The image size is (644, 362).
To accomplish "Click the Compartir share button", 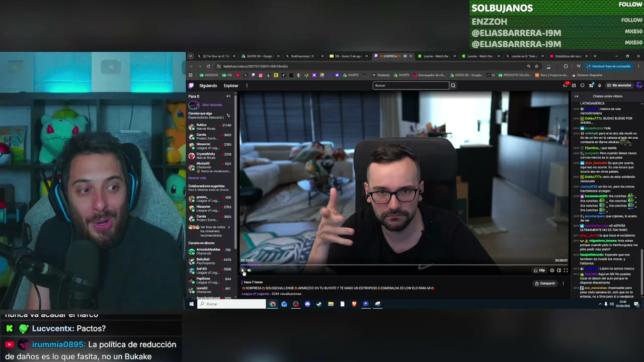I will tap(545, 284).
